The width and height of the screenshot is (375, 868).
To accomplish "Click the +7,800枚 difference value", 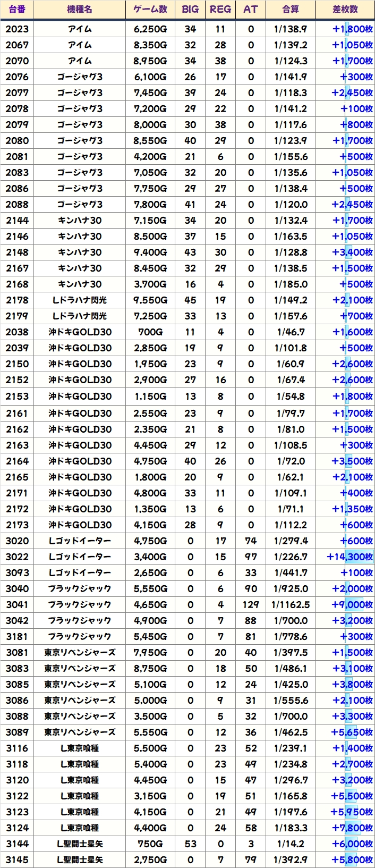I will (x=352, y=828).
